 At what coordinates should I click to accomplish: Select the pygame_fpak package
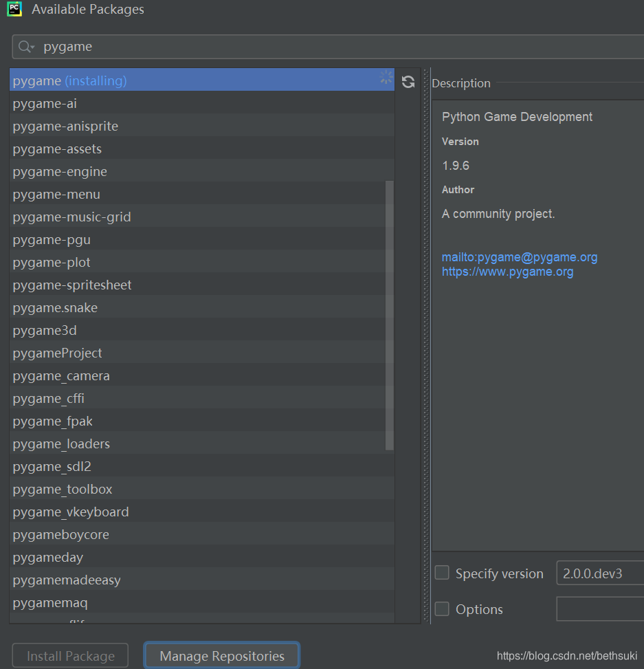(x=202, y=421)
